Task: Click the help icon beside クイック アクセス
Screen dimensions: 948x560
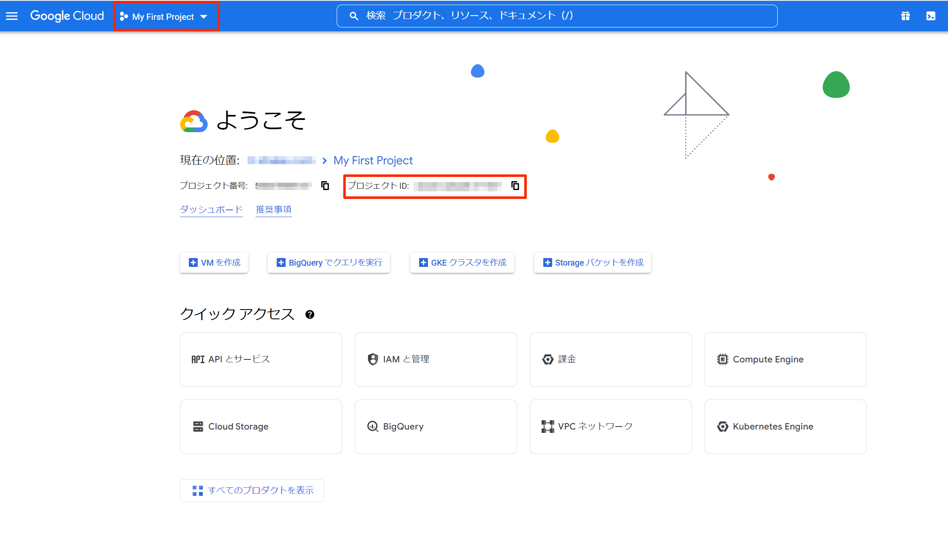Action: pyautogui.click(x=310, y=315)
